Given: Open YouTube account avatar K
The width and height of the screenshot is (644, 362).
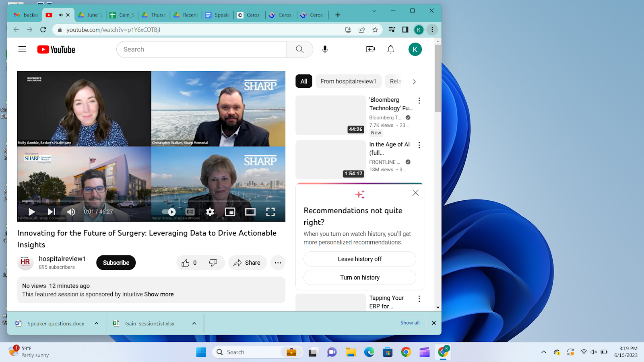Looking at the screenshot, I should coord(415,49).
